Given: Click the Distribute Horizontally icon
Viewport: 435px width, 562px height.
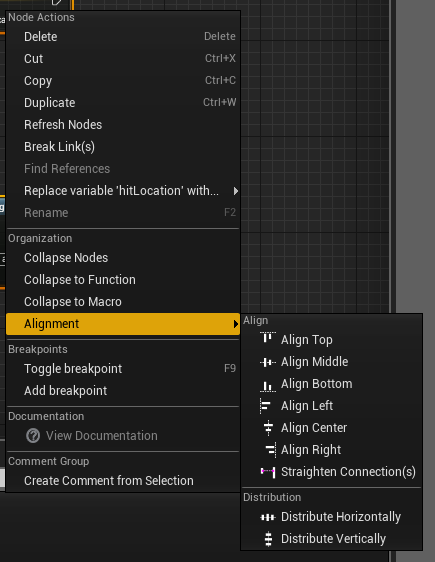Looking at the screenshot, I should pyautogui.click(x=268, y=517).
